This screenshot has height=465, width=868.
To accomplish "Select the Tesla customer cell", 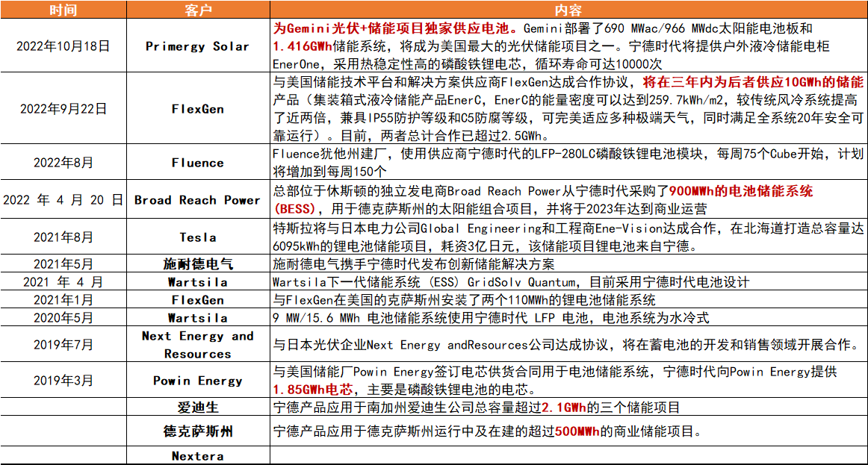I will point(198,237).
